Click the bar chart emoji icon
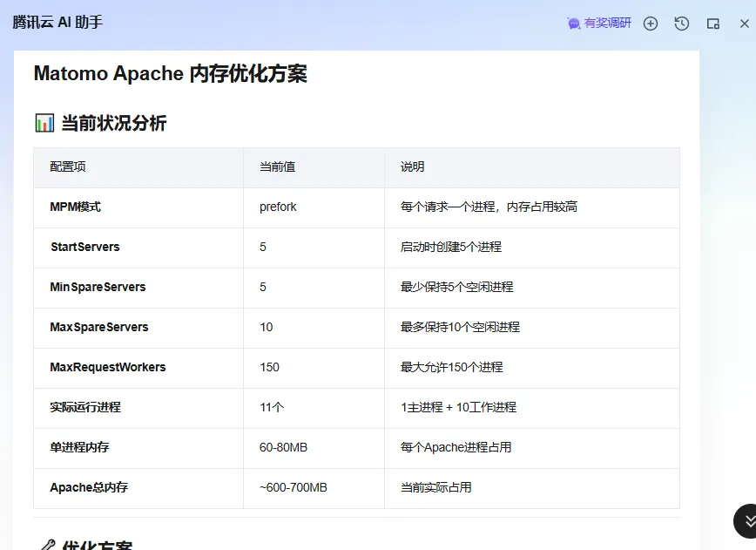Screen dimensions: 756x550 pos(44,123)
